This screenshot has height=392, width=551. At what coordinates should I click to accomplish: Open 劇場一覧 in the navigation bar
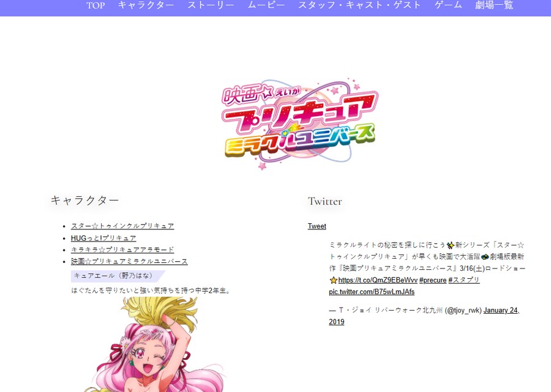(x=494, y=6)
